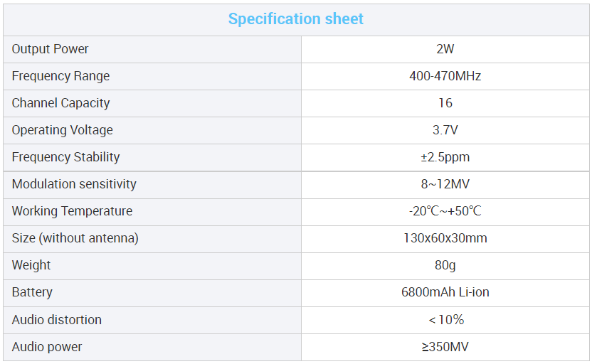This screenshot has width=592, height=364.
Task: Click the channel capacity value 16
Action: point(445,103)
